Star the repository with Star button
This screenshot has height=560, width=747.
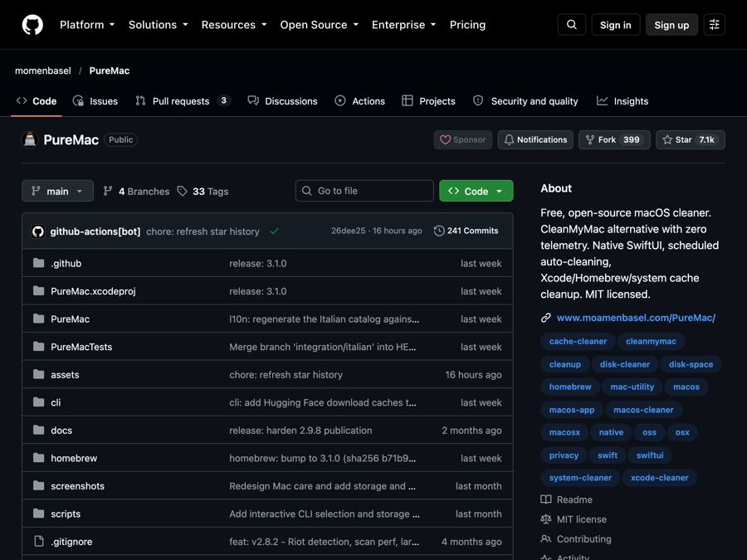coord(691,139)
